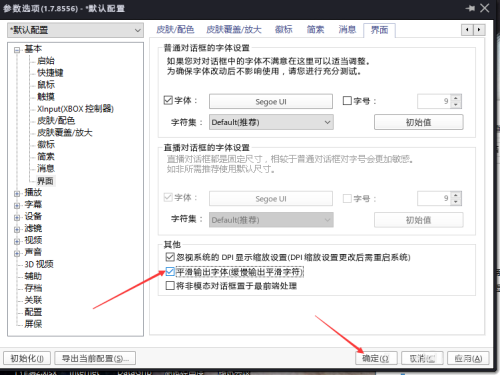Expand the 设备 tree node
The image size is (500, 375).
tap(17, 218)
